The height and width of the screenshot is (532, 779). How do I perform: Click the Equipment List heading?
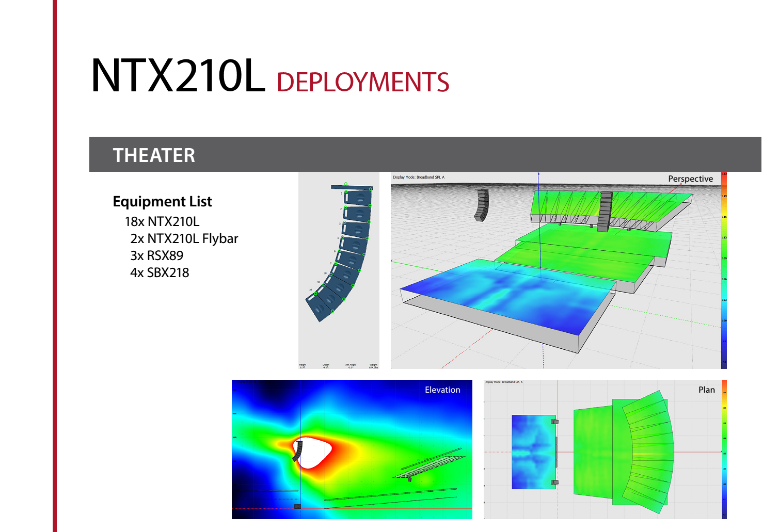162,201
